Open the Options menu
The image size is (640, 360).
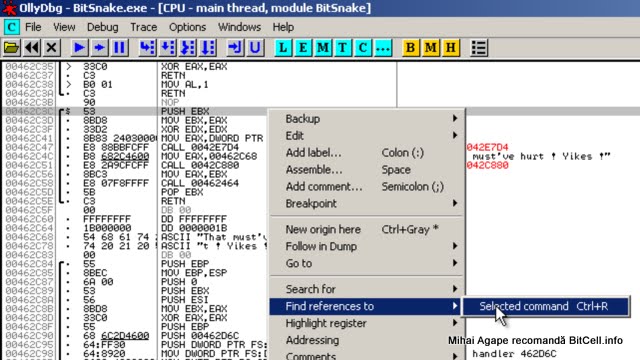click(187, 27)
